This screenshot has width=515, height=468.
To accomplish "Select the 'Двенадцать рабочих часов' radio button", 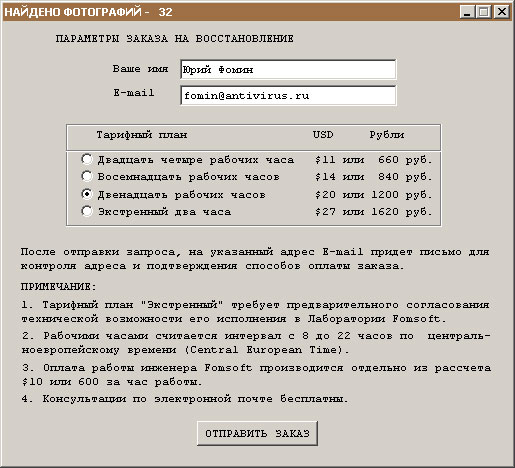I will 87,194.
